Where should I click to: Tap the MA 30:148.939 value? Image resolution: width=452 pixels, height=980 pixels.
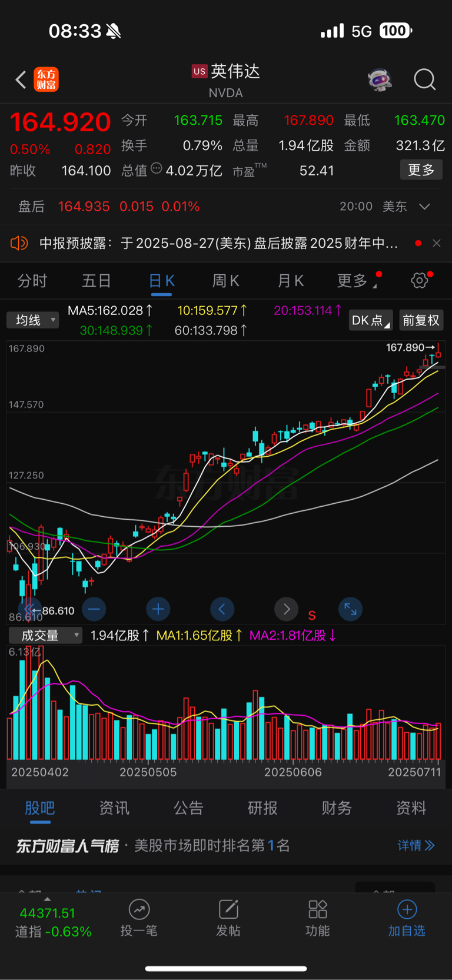click(117, 330)
